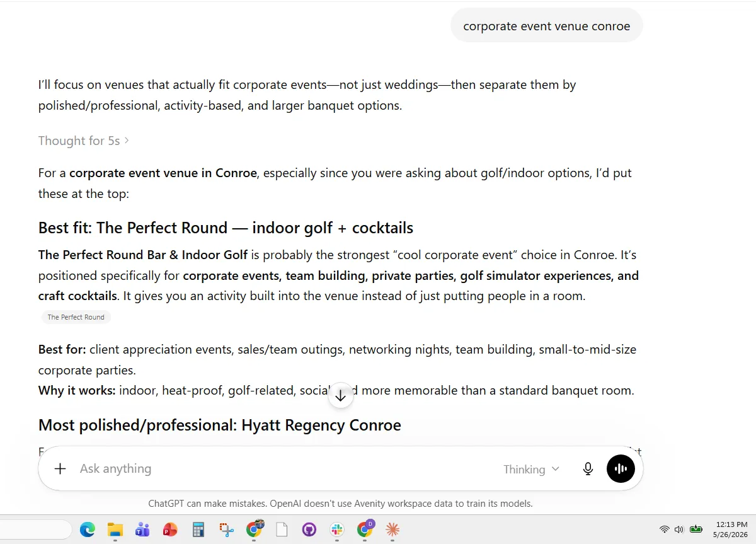Click the battery status tray icon

pos(696,530)
